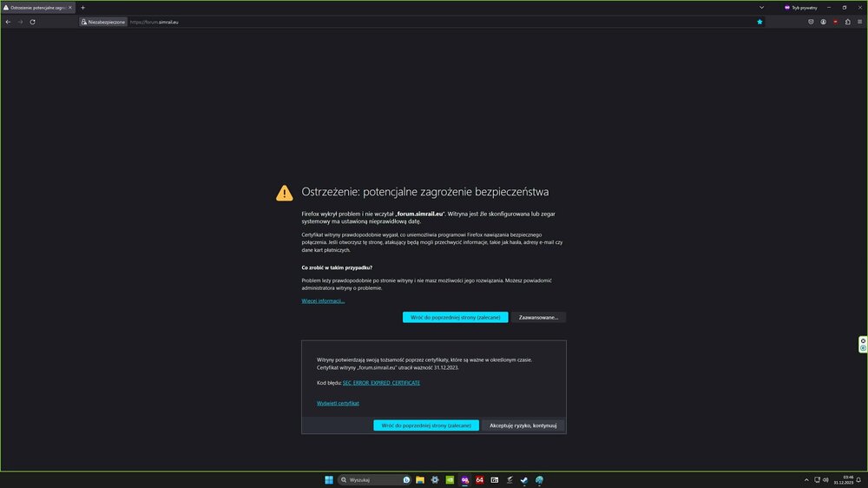Open a new tab with the plus button
This screenshot has width=868, height=488.
[x=83, y=8]
